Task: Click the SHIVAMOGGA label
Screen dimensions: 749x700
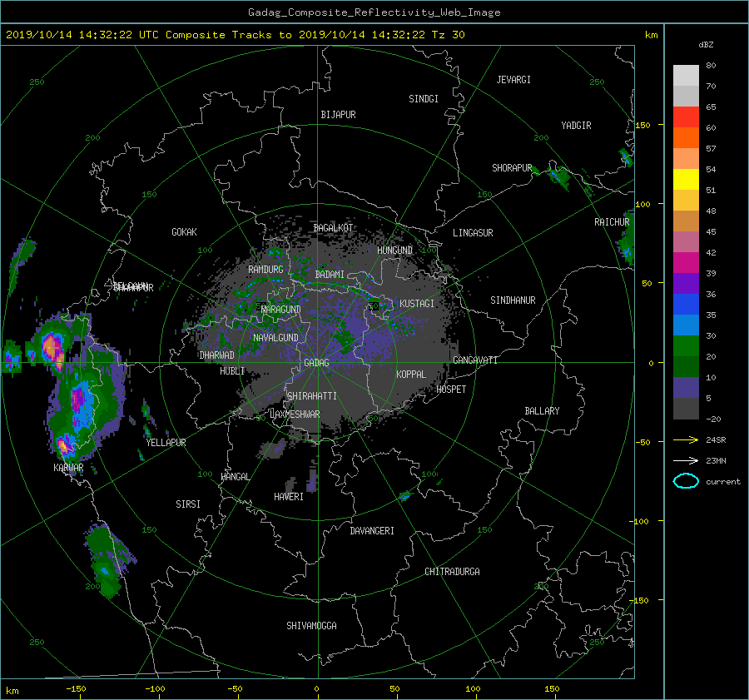Action: (x=311, y=625)
